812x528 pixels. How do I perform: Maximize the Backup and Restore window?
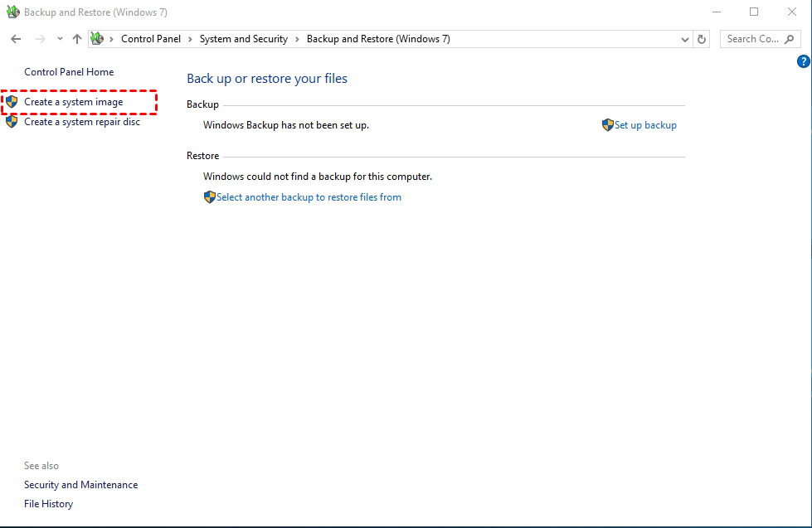pos(754,12)
